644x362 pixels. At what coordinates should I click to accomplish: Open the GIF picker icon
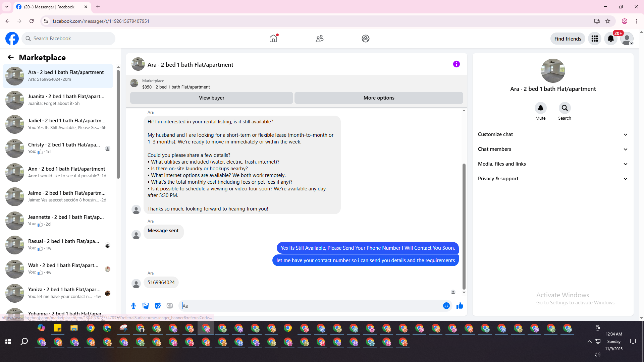(x=170, y=306)
